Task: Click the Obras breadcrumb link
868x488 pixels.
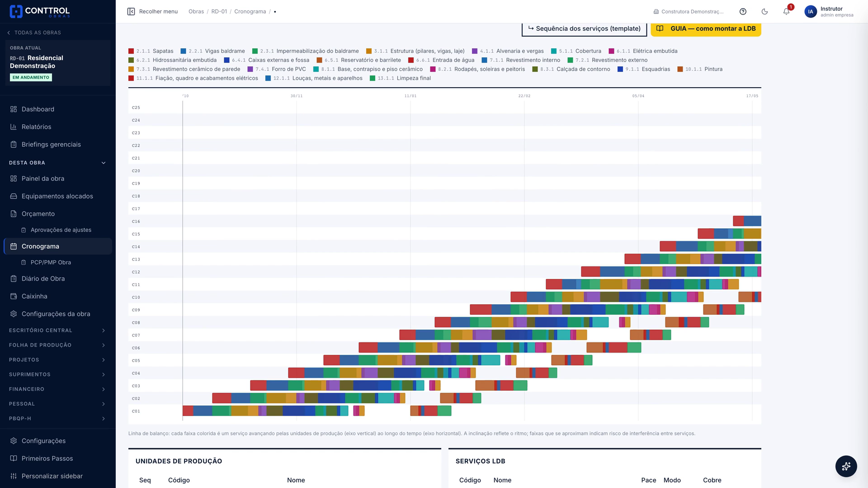Action: coord(196,12)
